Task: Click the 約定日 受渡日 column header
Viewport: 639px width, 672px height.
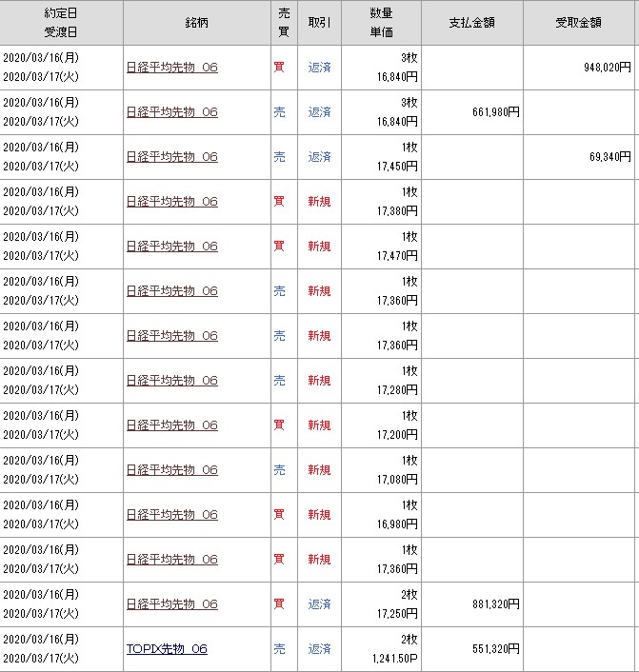Action: pyautogui.click(x=61, y=22)
